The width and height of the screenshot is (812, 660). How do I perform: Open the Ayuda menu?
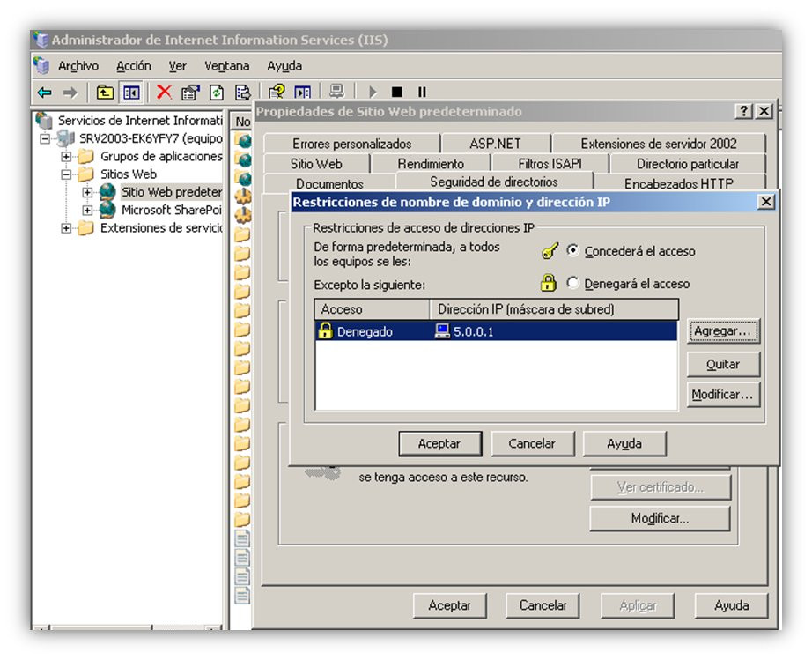tap(284, 66)
